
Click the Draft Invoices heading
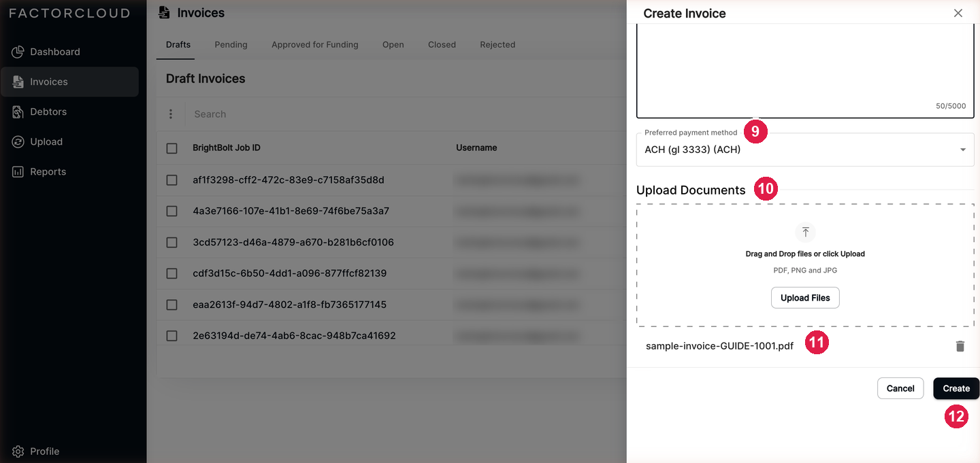[206, 79]
